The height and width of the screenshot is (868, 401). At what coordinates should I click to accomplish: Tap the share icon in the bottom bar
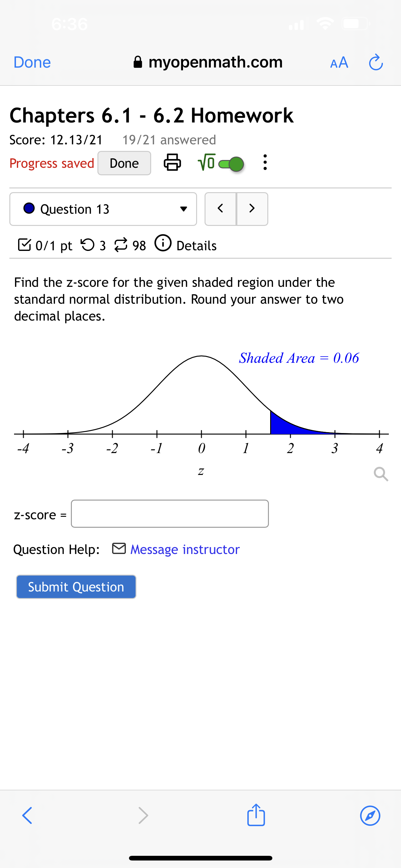tap(256, 816)
